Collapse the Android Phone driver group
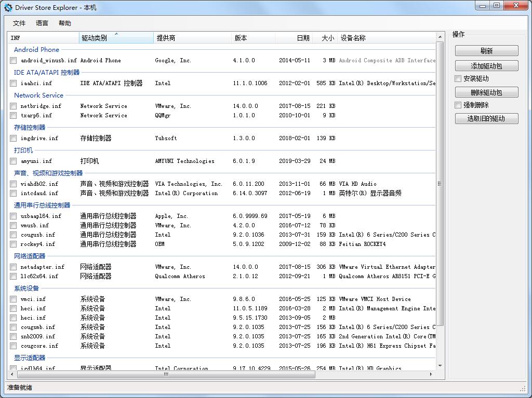 (x=36, y=49)
